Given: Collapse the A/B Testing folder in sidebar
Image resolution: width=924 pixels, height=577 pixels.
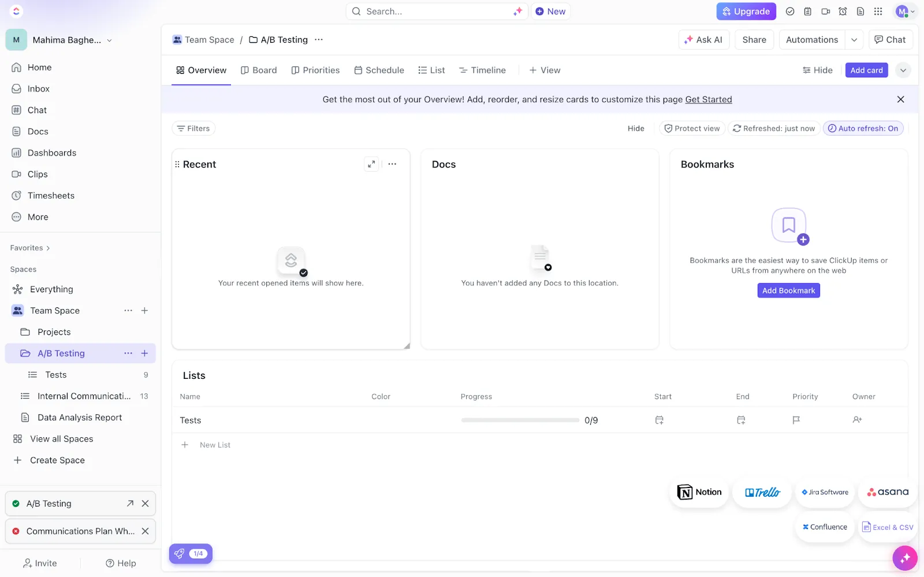Looking at the screenshot, I should click(25, 353).
